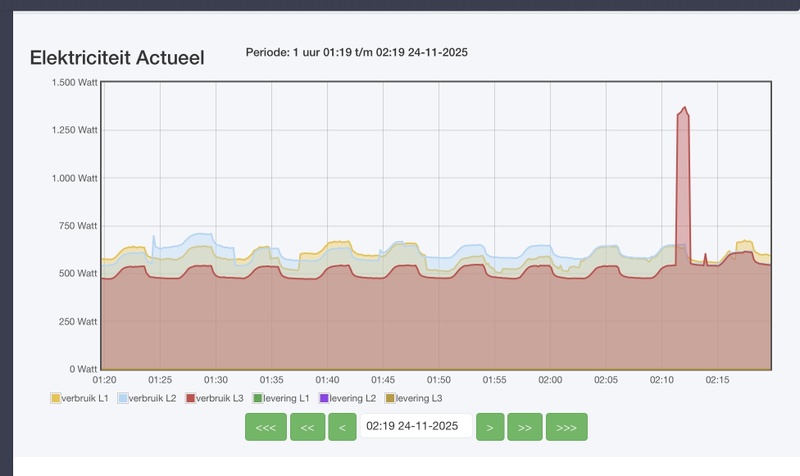This screenshot has width=800, height=476.
Task: Toggle verbruik L1 yellow legend swatch
Action: point(56,398)
